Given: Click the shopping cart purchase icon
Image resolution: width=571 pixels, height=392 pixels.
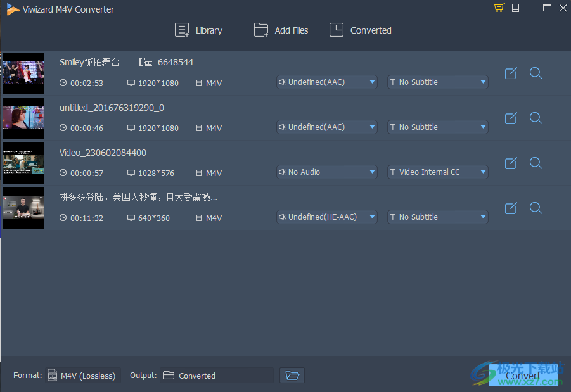Looking at the screenshot, I should (x=499, y=8).
